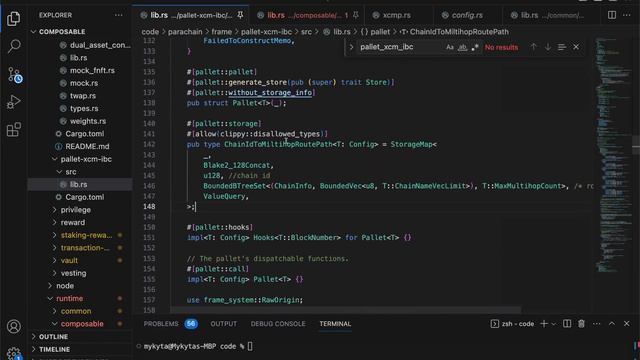Open Explorer more actions ellipsis
Screen dimensions: 640x360
tap(118, 15)
